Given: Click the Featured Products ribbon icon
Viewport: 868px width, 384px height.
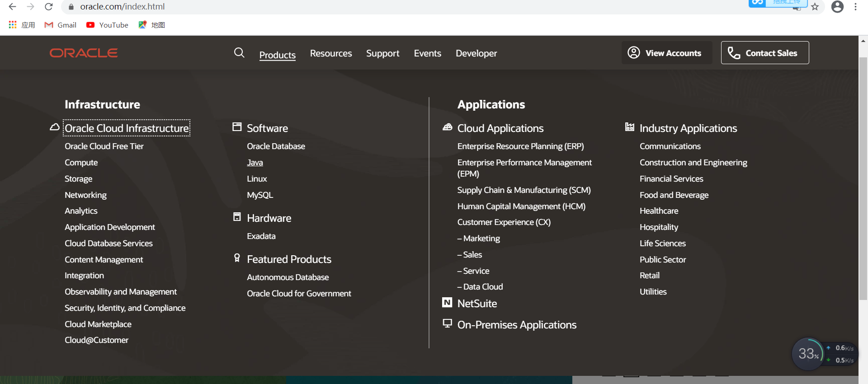Looking at the screenshot, I should click(237, 258).
